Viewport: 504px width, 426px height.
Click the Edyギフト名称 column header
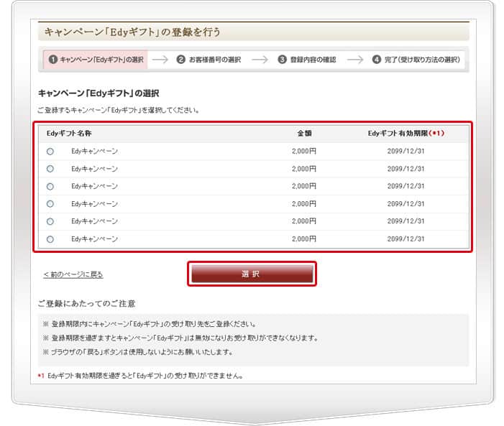tap(69, 134)
